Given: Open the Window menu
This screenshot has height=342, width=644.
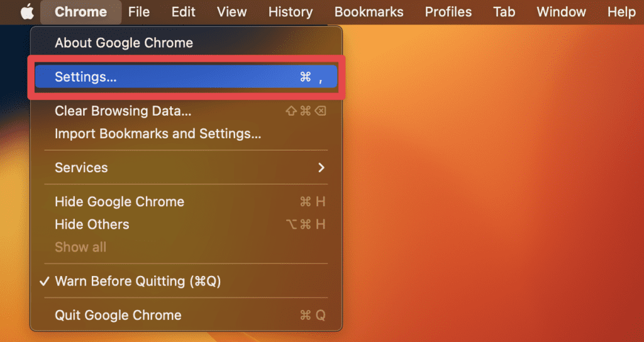Looking at the screenshot, I should [x=561, y=12].
